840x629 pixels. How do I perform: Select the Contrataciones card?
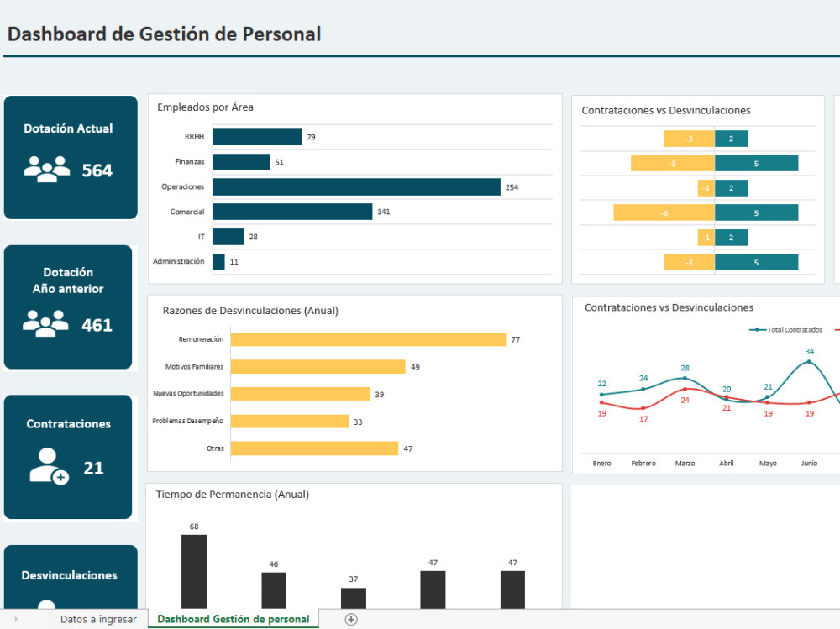point(68,457)
